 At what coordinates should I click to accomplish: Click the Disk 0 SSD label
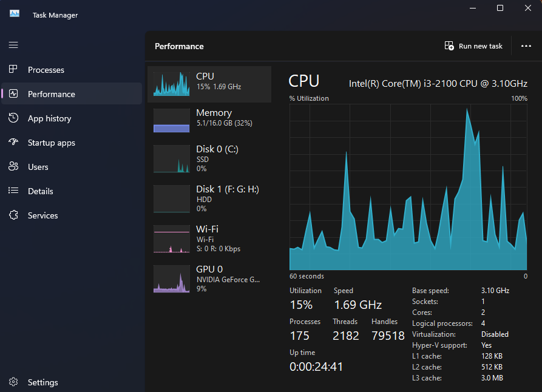point(203,160)
